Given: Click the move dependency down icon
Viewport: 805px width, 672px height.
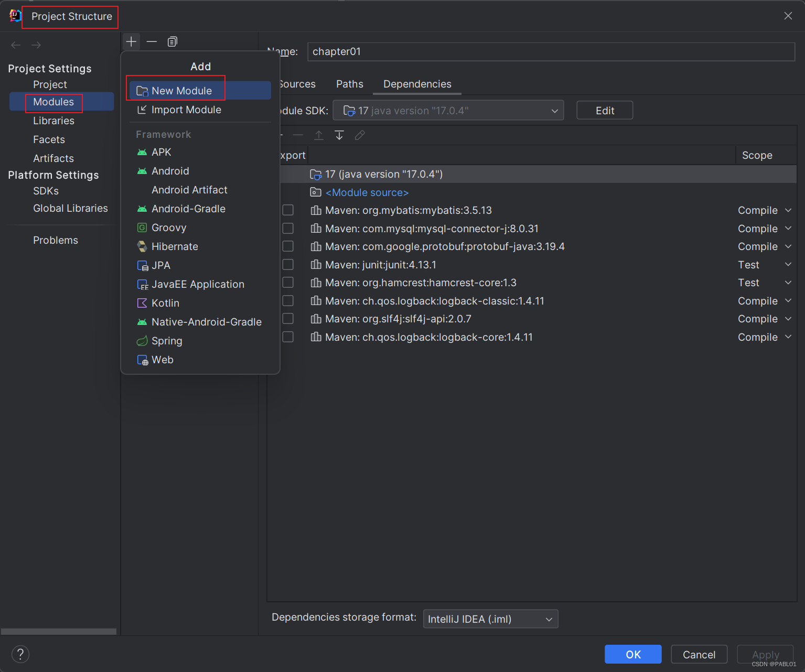Looking at the screenshot, I should pyautogui.click(x=339, y=135).
